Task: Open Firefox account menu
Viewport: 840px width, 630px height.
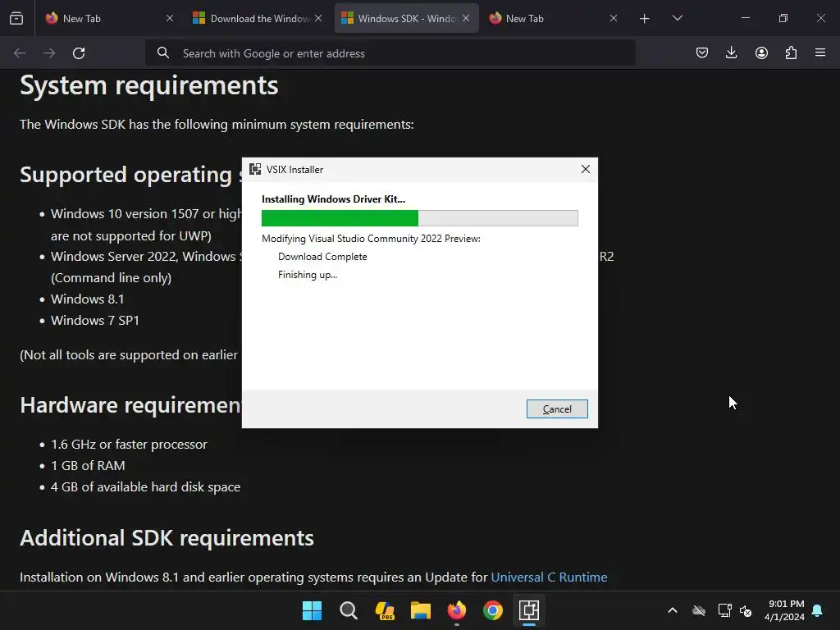Action: point(761,52)
